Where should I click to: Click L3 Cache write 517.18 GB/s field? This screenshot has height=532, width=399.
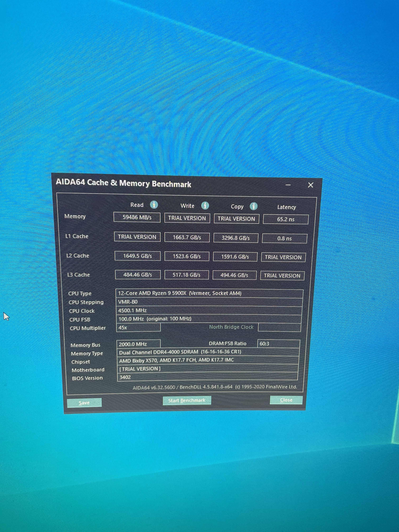pyautogui.click(x=186, y=275)
